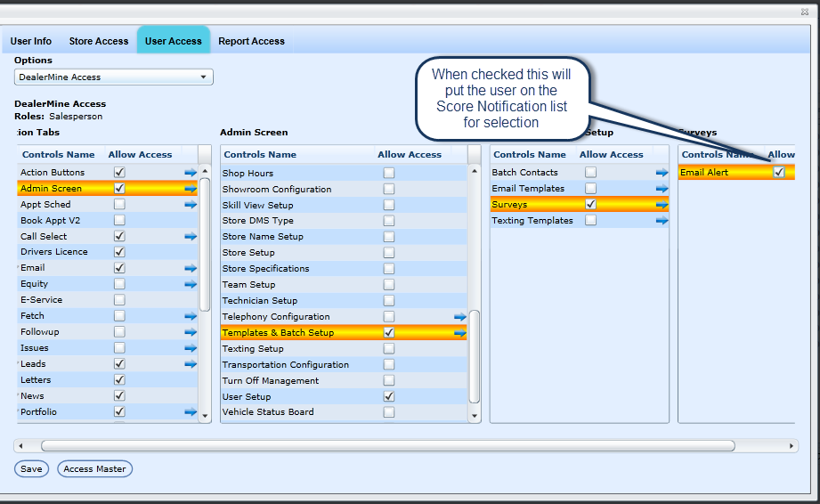Expand the Templates & Batch Setup row arrow

pyautogui.click(x=460, y=333)
